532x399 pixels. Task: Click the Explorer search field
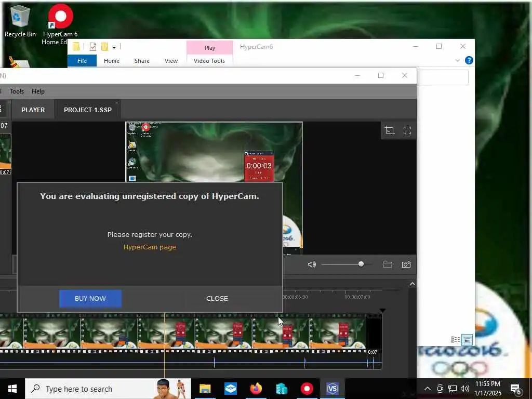coord(443,77)
